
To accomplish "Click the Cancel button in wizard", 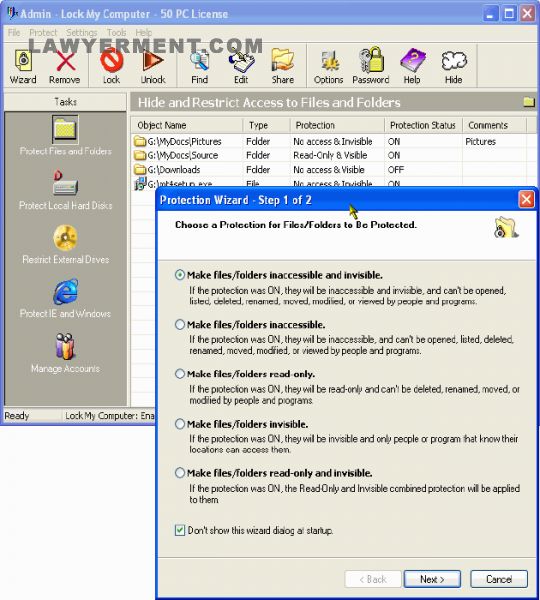I will 499,579.
